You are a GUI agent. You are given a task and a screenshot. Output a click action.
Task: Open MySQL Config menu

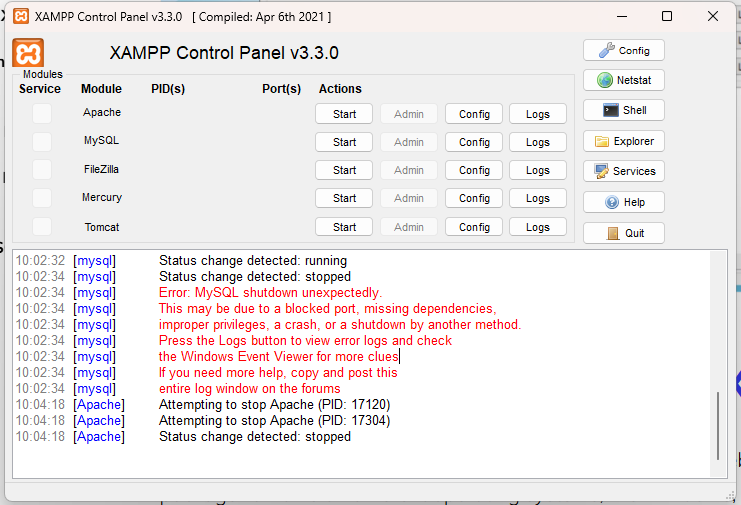point(474,142)
